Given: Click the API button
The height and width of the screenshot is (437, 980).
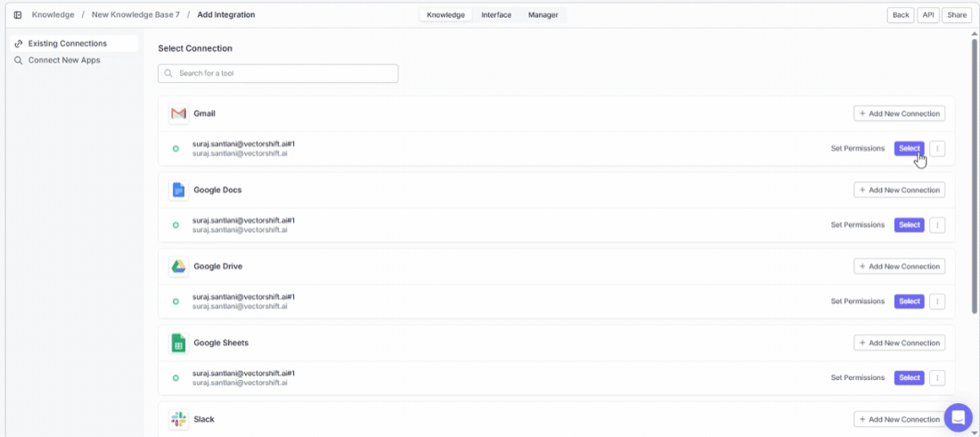Looking at the screenshot, I should click(x=928, y=15).
